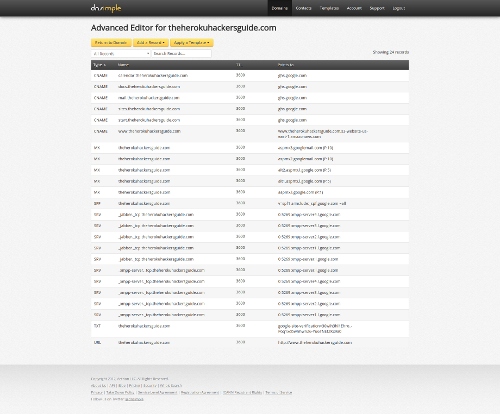Screen dimensions: 500x414
Task: Sort by the Content column header
Action: pos(286,65)
